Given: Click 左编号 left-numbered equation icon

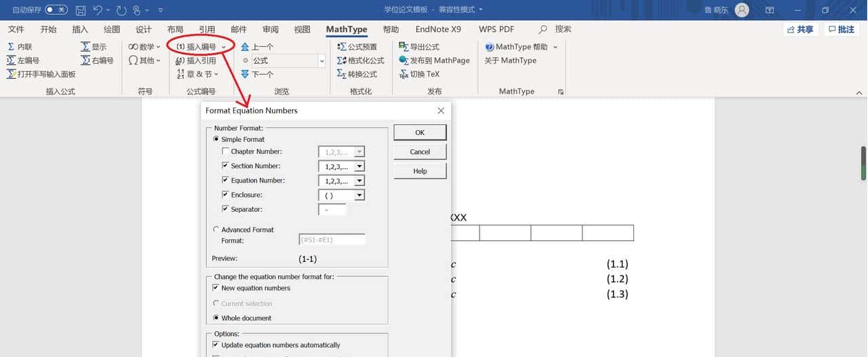Looking at the screenshot, I should click(x=22, y=60).
